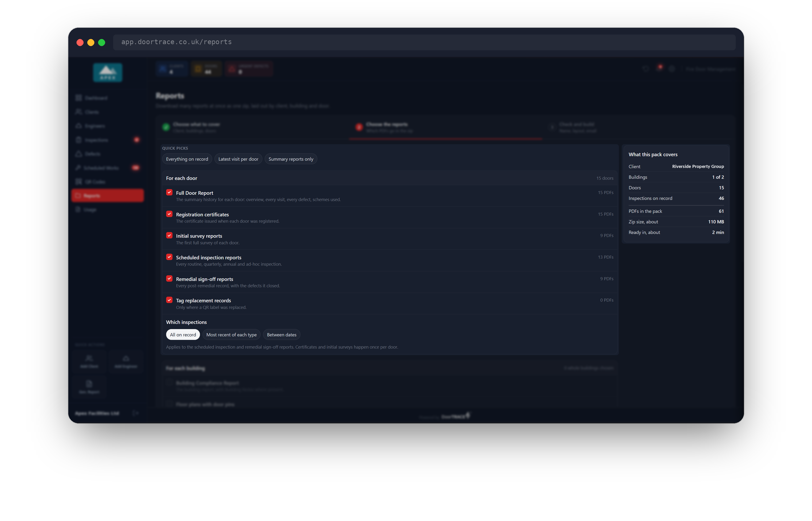Apply the Latest visit per door quick pick
The image size is (812, 521).
238,159
